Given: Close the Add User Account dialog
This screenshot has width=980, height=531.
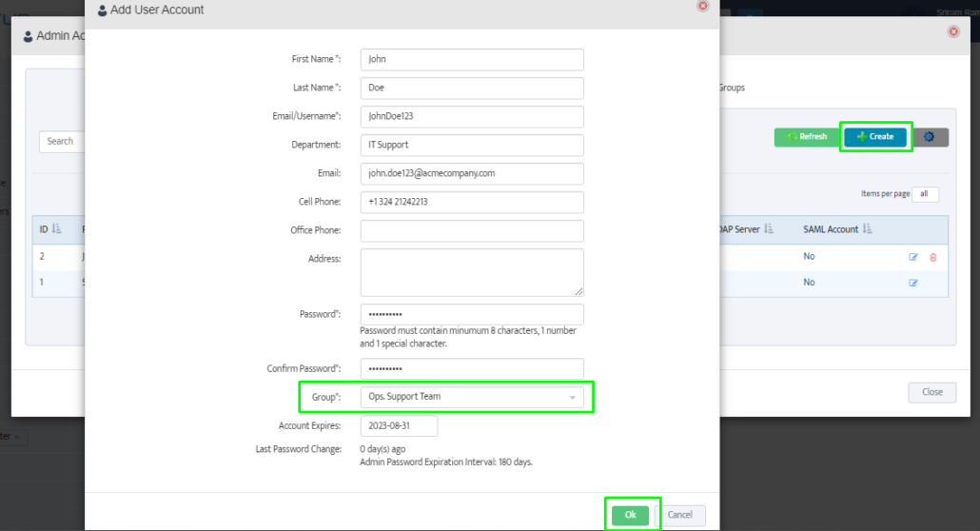Looking at the screenshot, I should point(703,6).
